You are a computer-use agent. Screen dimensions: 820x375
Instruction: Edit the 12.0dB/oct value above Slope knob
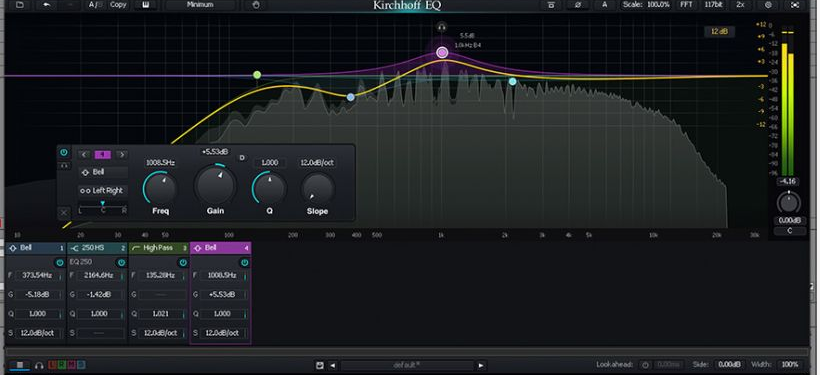pyautogui.click(x=317, y=163)
